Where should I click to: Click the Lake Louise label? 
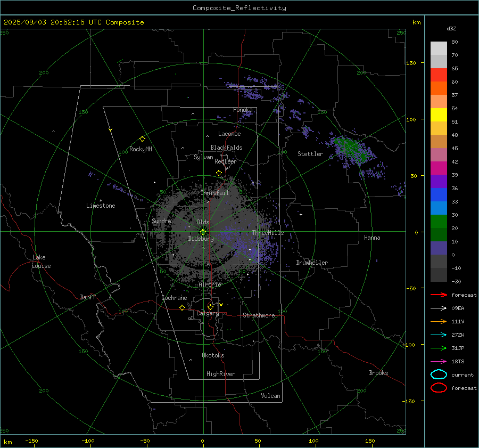click(x=41, y=262)
